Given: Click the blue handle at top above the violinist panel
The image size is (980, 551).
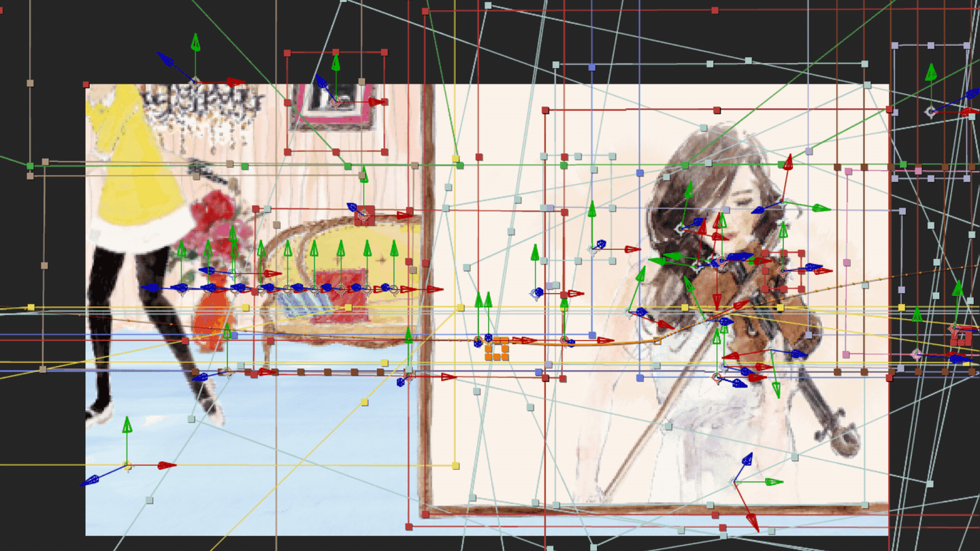Looking at the screenshot, I should tap(591, 67).
